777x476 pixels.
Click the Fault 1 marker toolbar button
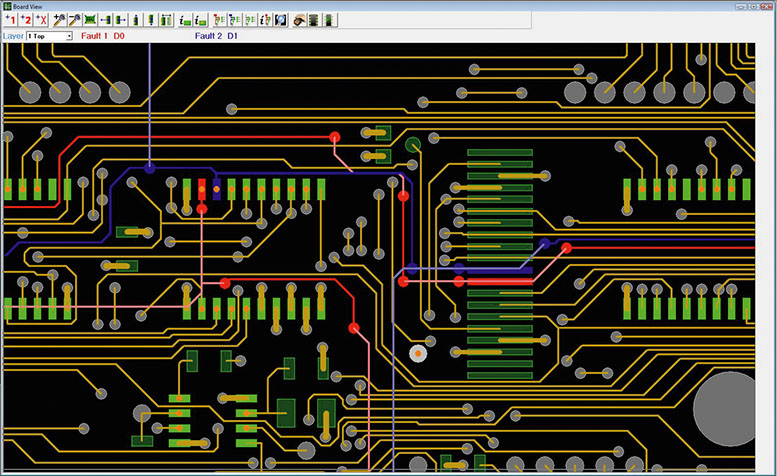[10, 20]
